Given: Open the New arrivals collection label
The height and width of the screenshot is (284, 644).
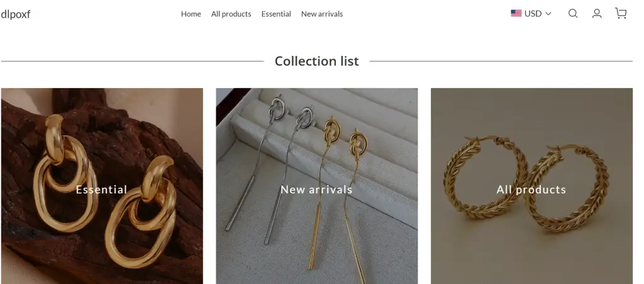Looking at the screenshot, I should click(316, 190).
